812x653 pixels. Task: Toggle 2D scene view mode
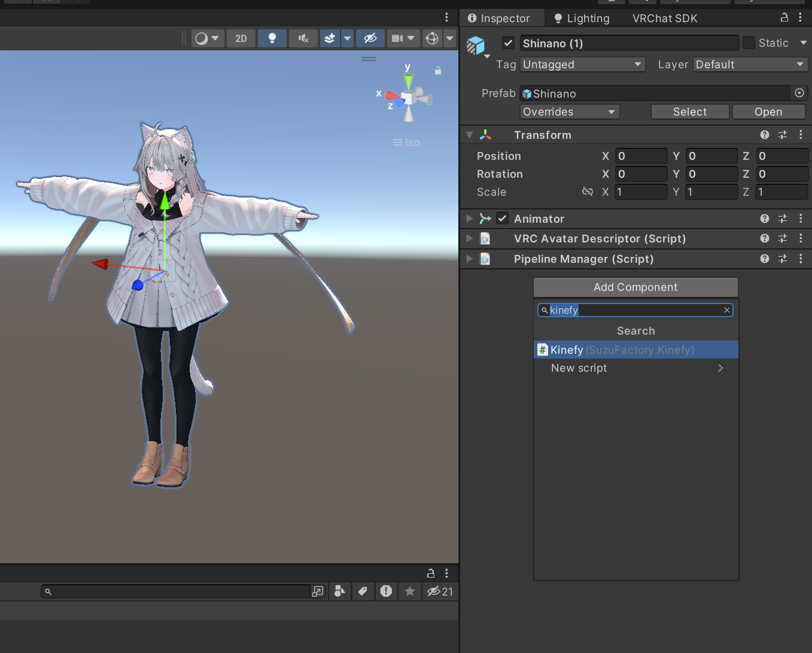pyautogui.click(x=241, y=38)
